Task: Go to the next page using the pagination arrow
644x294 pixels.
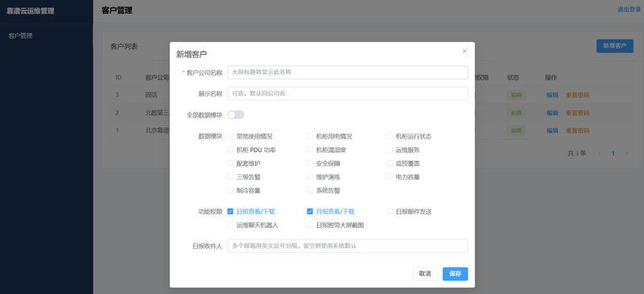Action: click(627, 153)
